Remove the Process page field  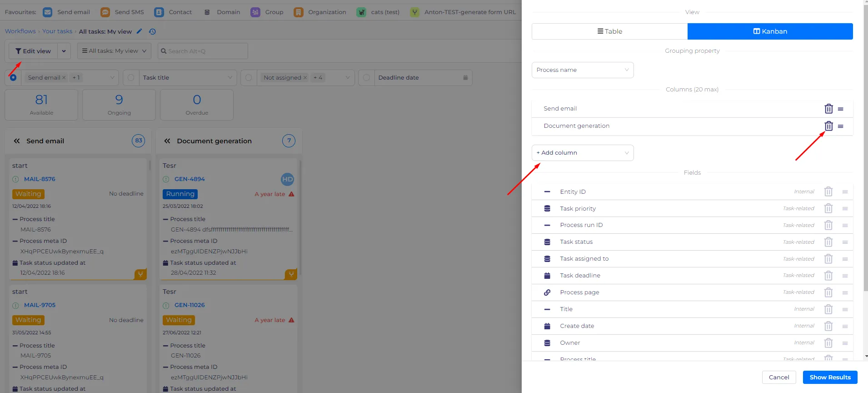click(828, 292)
